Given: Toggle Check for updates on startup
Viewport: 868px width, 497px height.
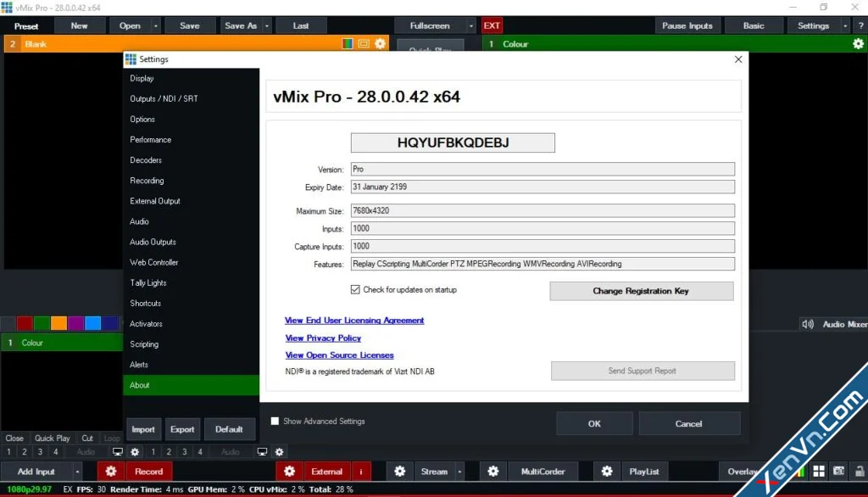Looking at the screenshot, I should coord(355,290).
